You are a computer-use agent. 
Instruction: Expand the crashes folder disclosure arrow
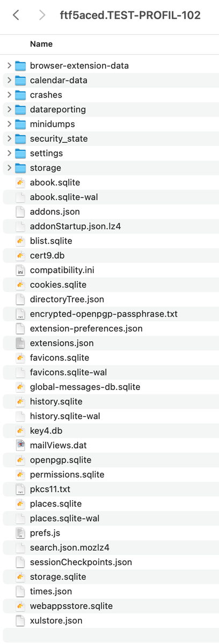click(x=9, y=94)
